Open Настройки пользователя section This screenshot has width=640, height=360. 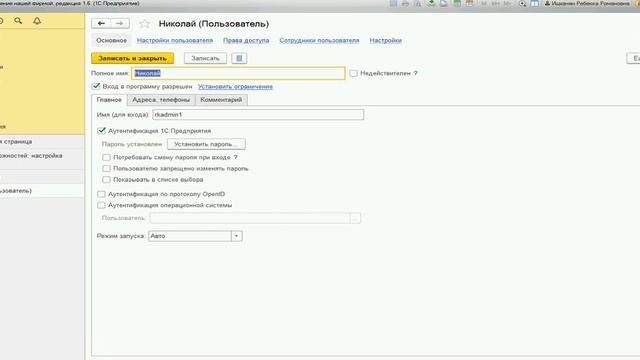pos(175,40)
